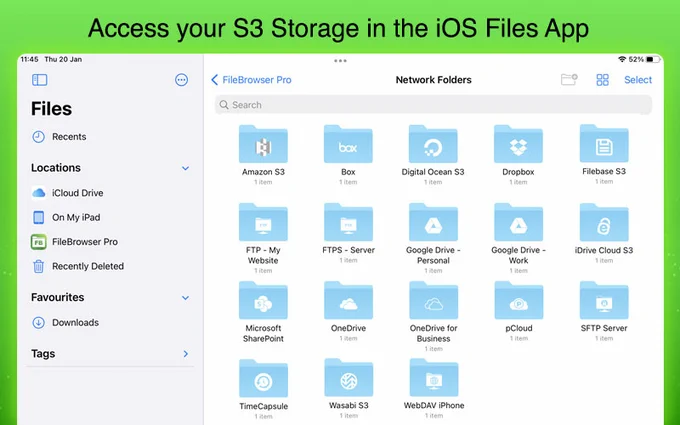Click the Network Folders title
The height and width of the screenshot is (425, 680).
(x=434, y=80)
